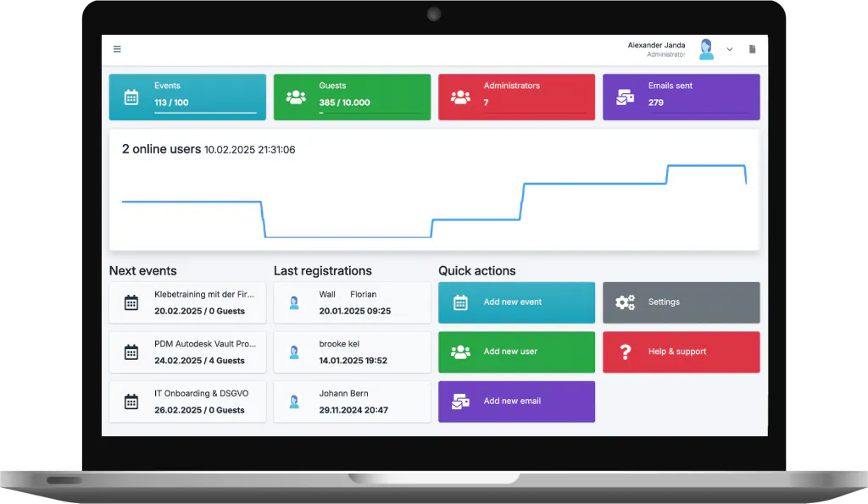
Task: Click the '113 / 100' events value
Action: point(171,102)
